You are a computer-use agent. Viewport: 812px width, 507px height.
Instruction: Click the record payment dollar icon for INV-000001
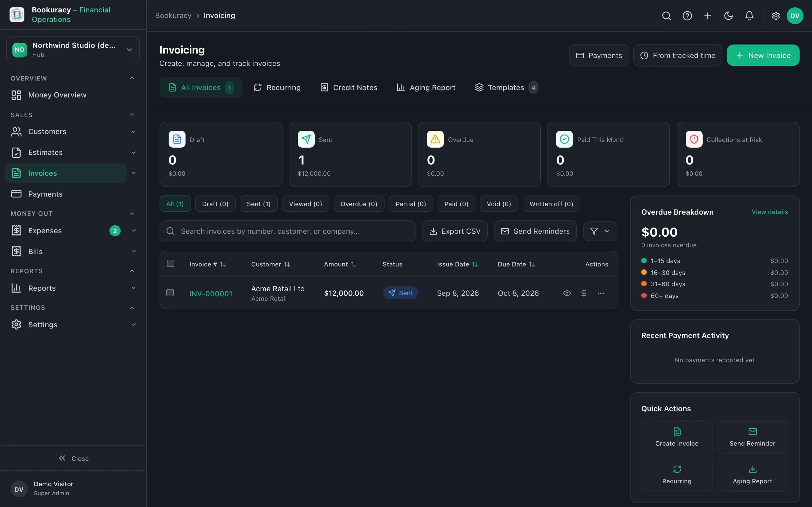pos(584,293)
